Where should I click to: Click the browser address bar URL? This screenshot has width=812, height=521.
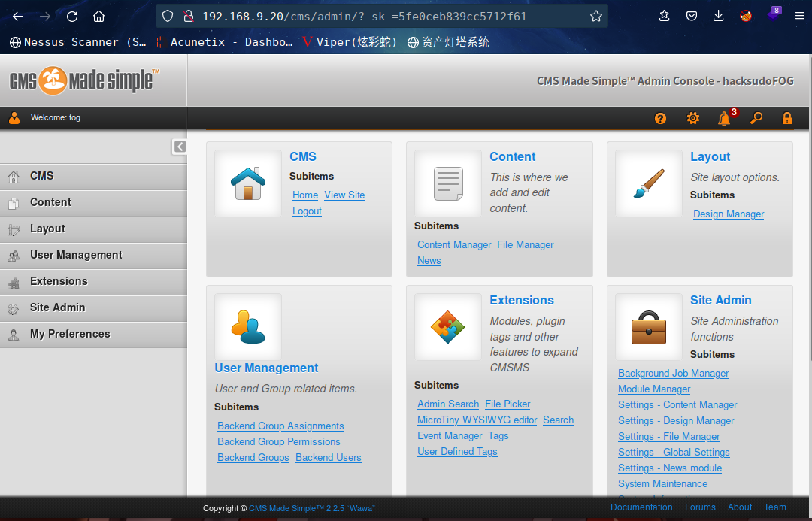pyautogui.click(x=365, y=17)
